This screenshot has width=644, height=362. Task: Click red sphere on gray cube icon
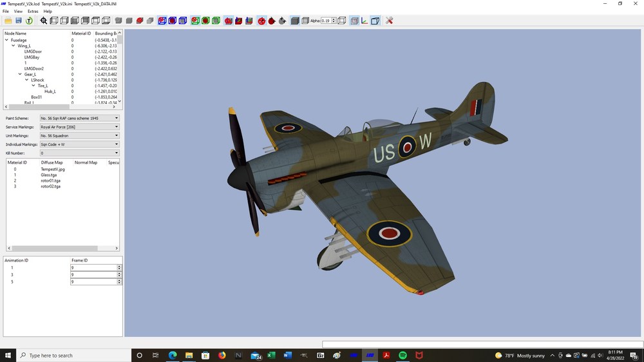[229, 21]
